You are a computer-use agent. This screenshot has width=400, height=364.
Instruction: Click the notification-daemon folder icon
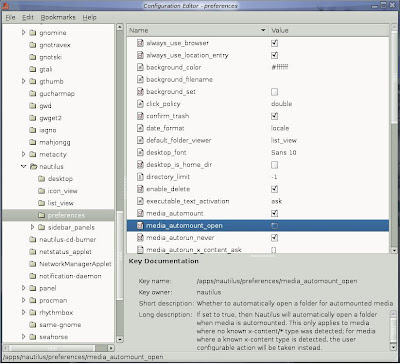click(x=32, y=276)
